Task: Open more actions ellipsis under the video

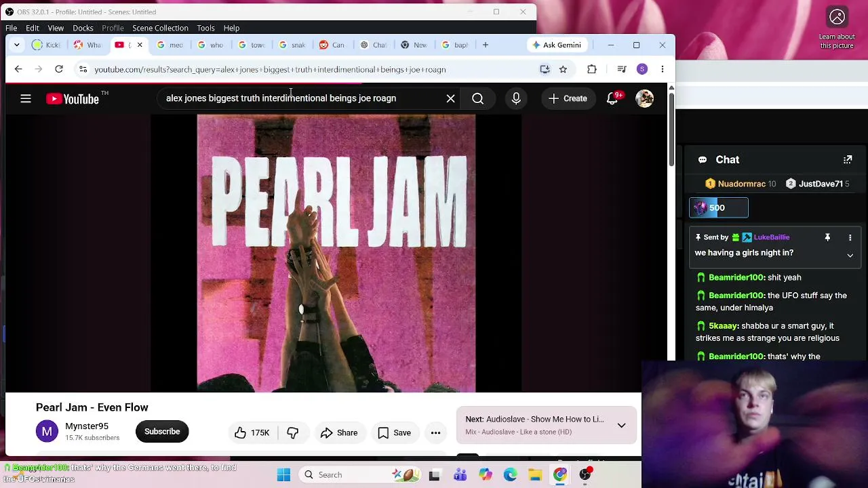Action: (x=435, y=432)
